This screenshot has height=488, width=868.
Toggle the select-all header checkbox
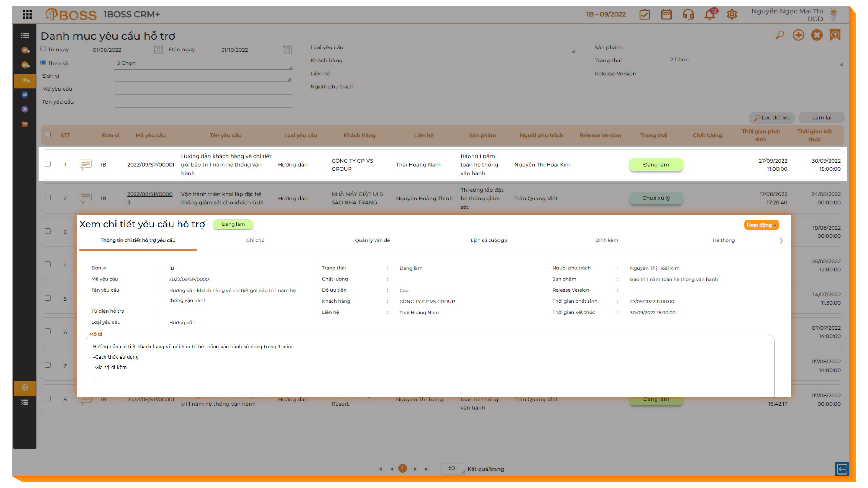click(48, 135)
